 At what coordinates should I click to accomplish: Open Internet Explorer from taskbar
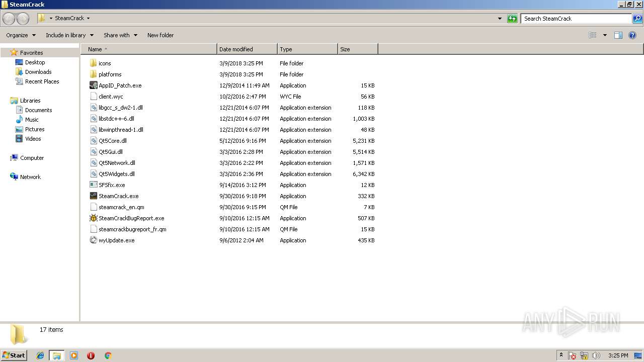[40, 355]
